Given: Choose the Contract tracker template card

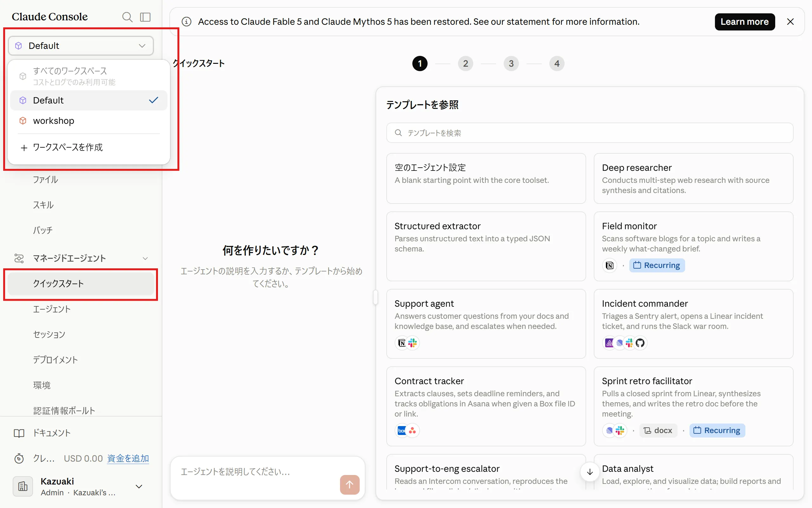Looking at the screenshot, I should (486, 406).
